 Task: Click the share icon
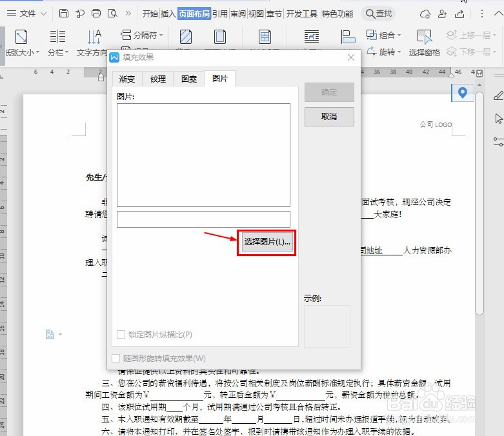[459, 14]
